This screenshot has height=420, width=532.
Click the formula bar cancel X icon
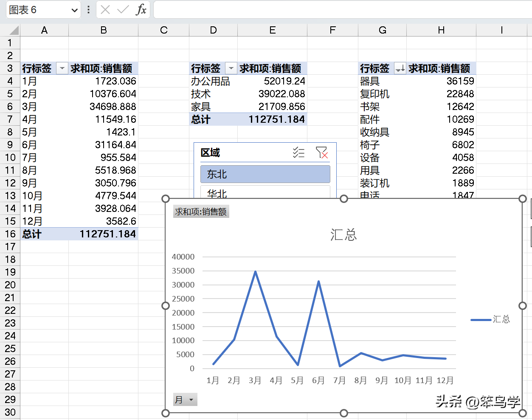click(105, 9)
